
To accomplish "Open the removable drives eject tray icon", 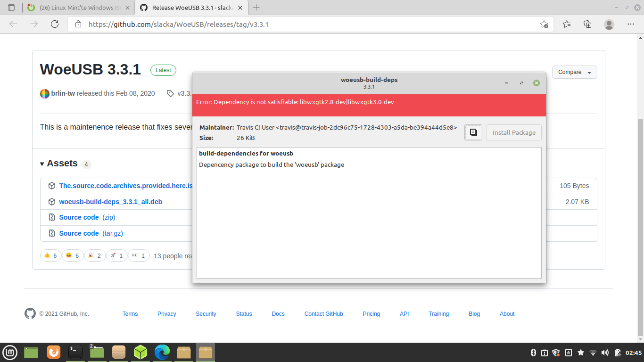I will click(x=569, y=353).
